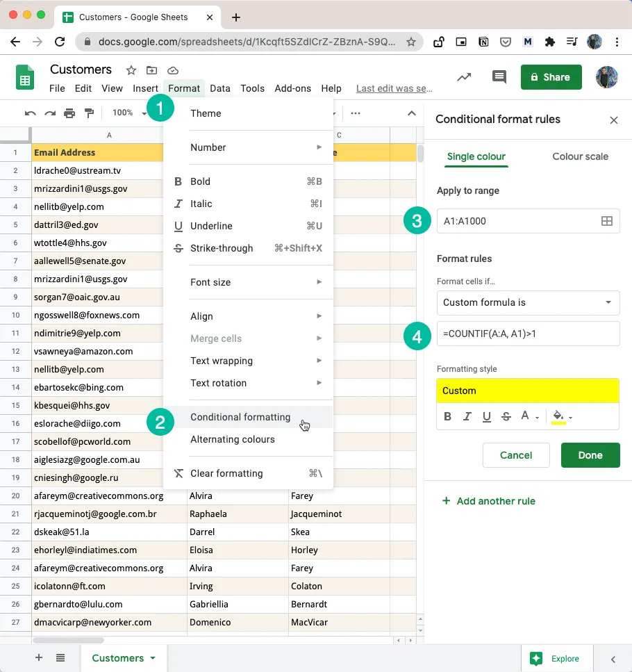Click the Undo icon in the toolbar
632x672 pixels.
30,113
